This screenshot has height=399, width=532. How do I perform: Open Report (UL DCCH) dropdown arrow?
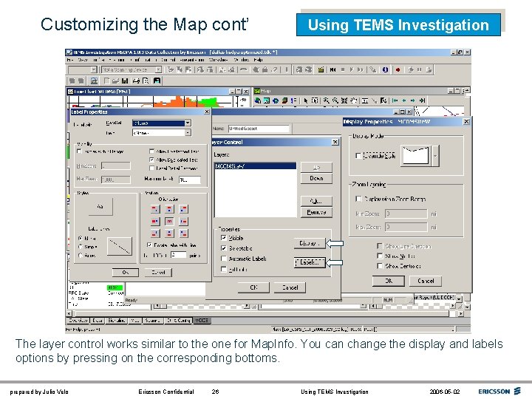(x=459, y=299)
